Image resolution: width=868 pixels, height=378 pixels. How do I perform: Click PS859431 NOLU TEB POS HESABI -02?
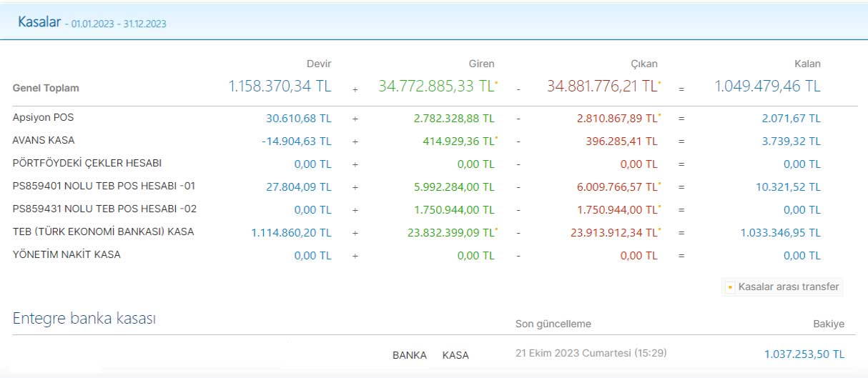(x=104, y=209)
